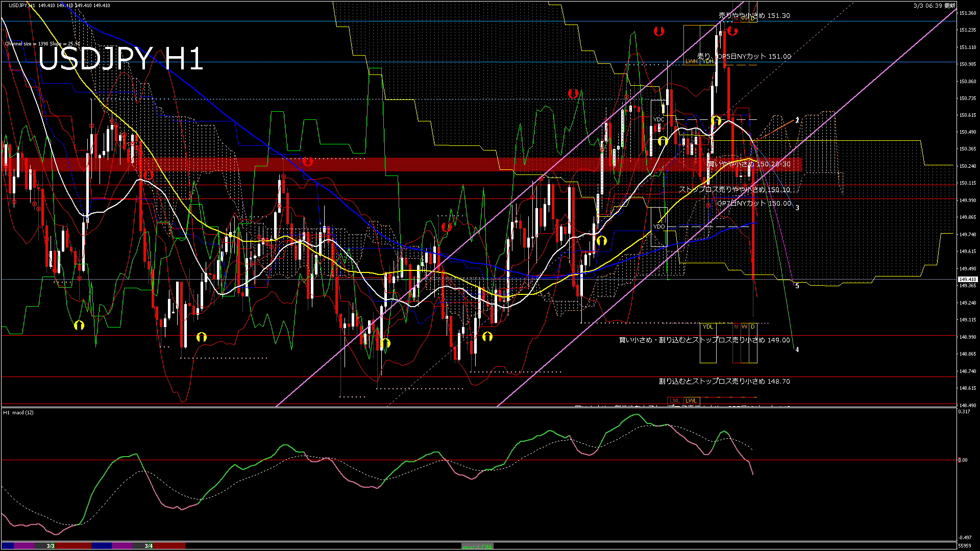Screen dimensions: 980x551
Task: Toggle the macd ON button
Action: tap(477, 546)
